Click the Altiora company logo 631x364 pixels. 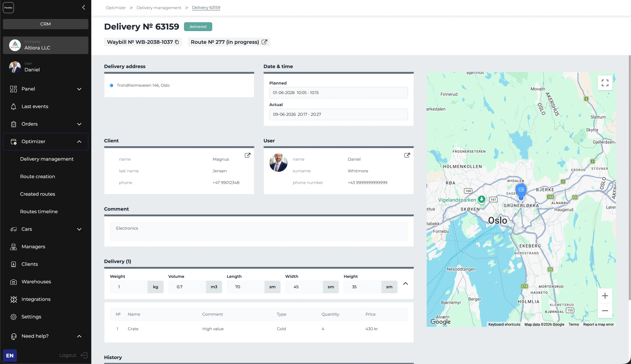[15, 45]
